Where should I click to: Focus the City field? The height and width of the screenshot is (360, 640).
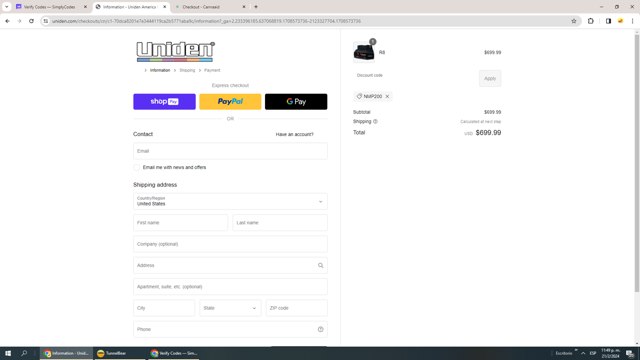(x=164, y=308)
